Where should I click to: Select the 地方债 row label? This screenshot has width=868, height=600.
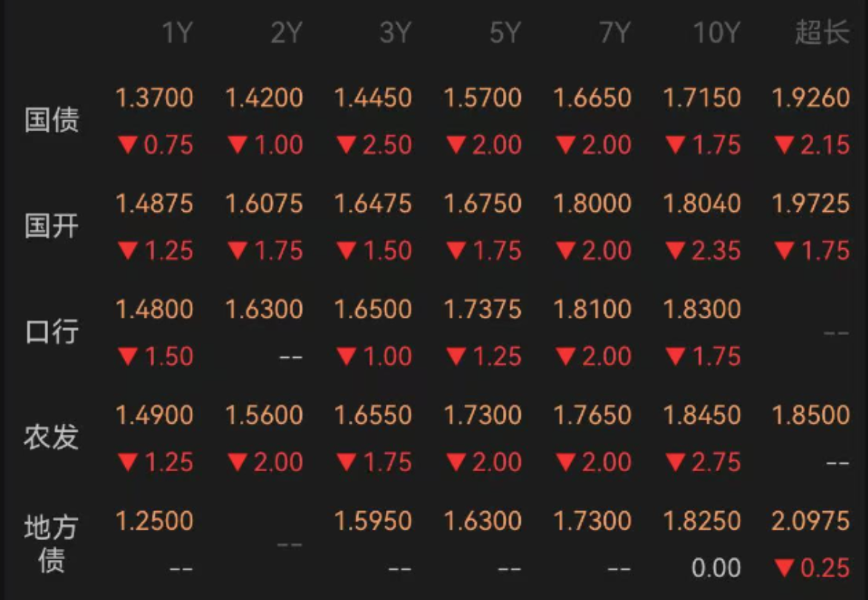point(52,543)
